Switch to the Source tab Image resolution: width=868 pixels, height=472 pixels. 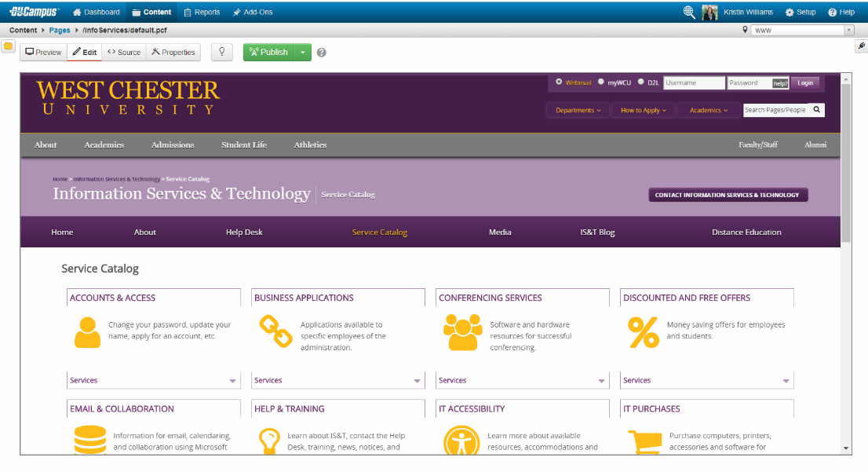coord(124,53)
